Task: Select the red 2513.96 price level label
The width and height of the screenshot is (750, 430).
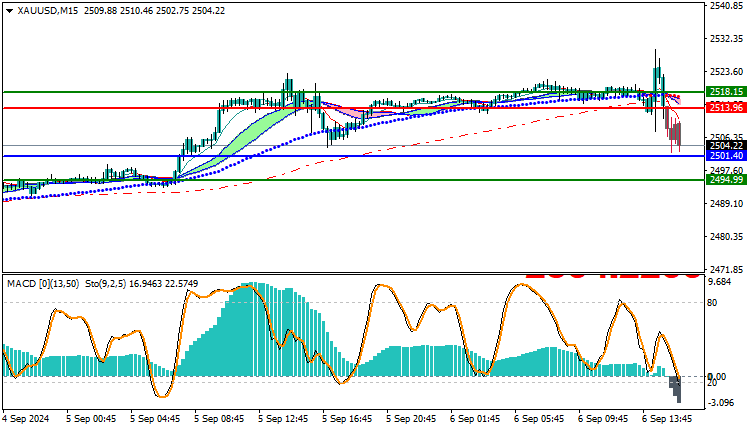Action: pyautogui.click(x=727, y=108)
